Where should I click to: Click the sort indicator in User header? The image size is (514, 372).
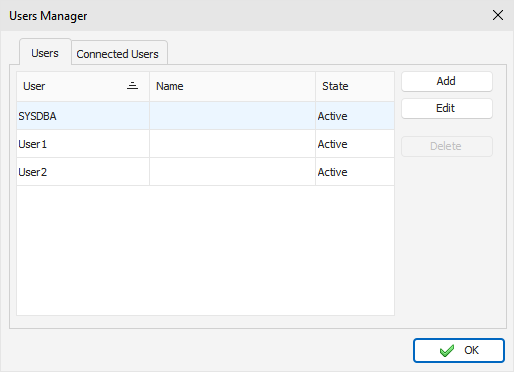click(x=132, y=86)
